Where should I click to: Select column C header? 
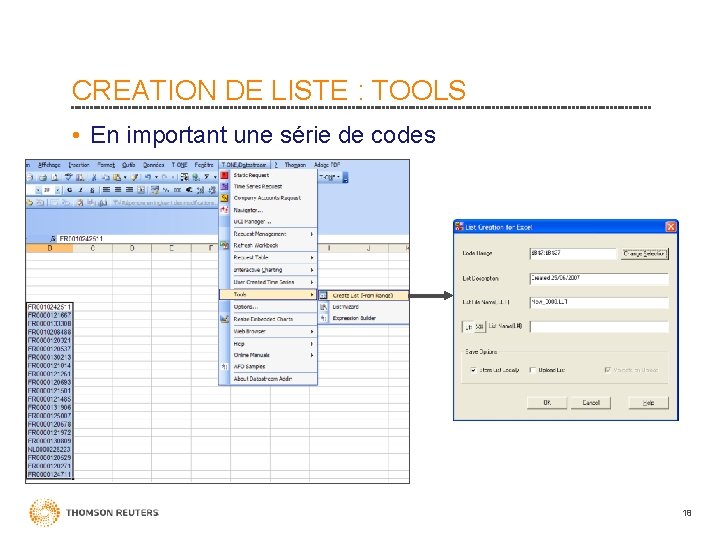click(x=93, y=248)
